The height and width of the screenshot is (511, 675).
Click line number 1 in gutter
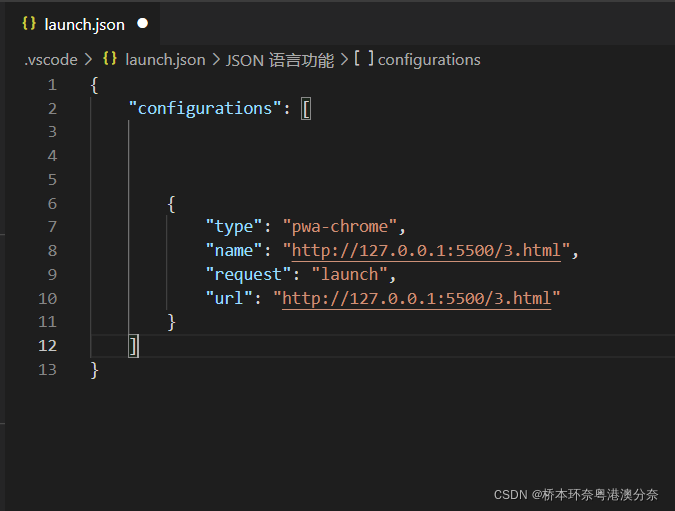52,85
